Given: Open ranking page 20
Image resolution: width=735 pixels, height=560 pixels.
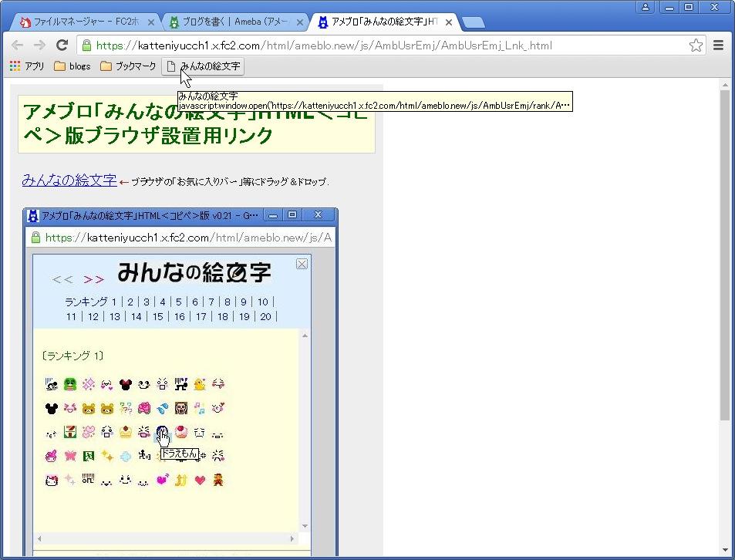Looking at the screenshot, I should pos(266,317).
